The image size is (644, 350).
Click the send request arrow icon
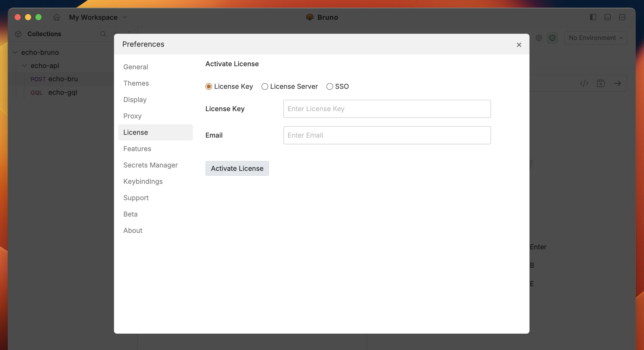pos(618,83)
